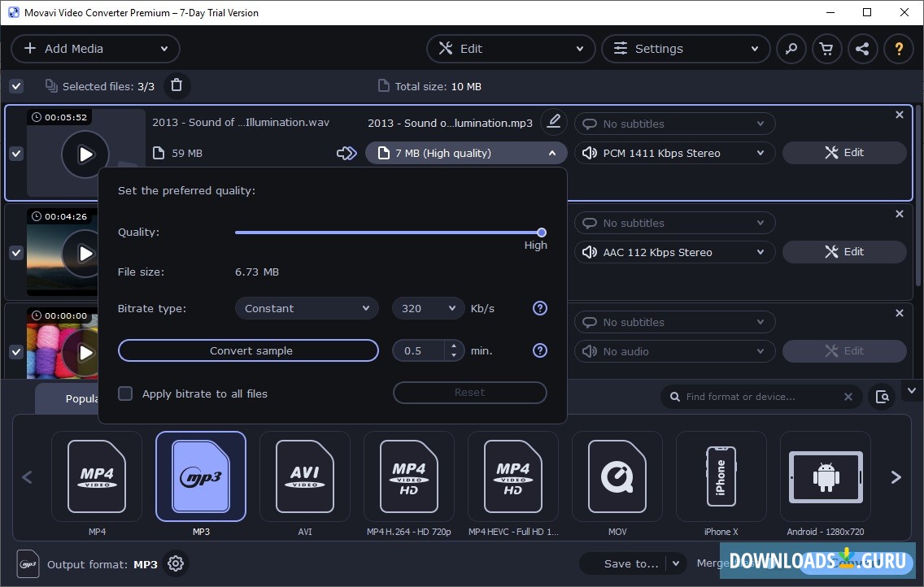The image size is (924, 587).
Task: Open the Settings dropdown menu
Action: pos(686,49)
